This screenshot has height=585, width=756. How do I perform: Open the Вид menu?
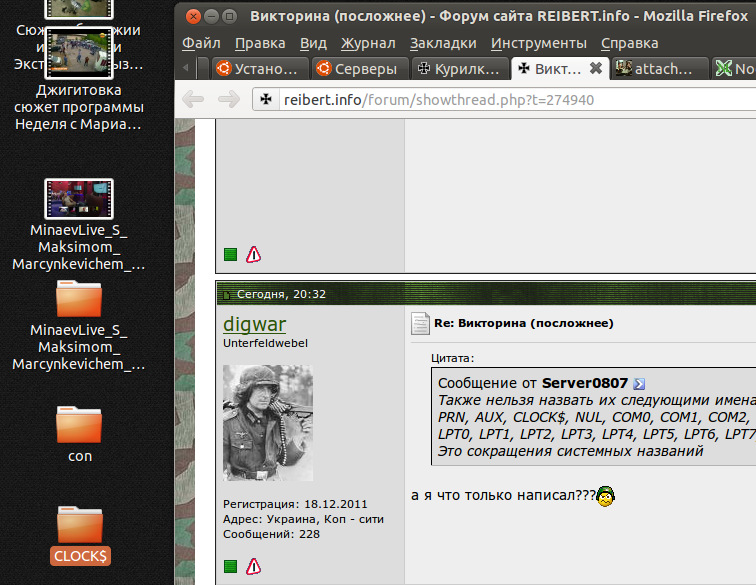[x=313, y=43]
